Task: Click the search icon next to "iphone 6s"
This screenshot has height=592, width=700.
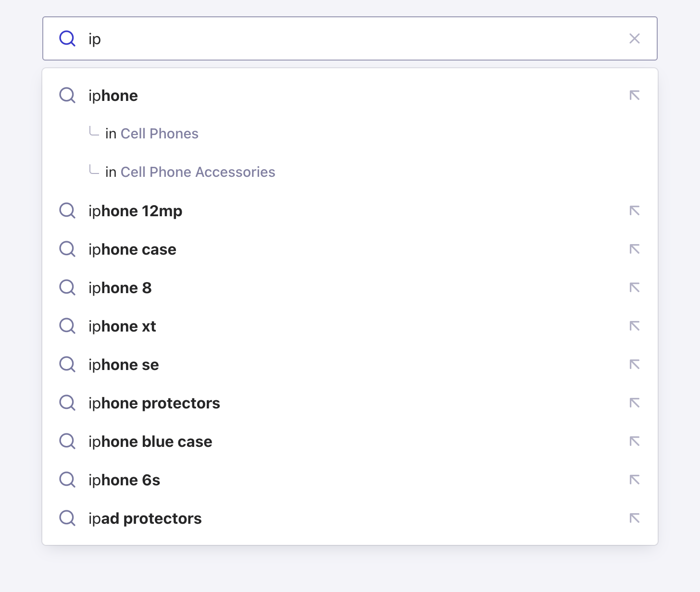Action: [x=67, y=480]
